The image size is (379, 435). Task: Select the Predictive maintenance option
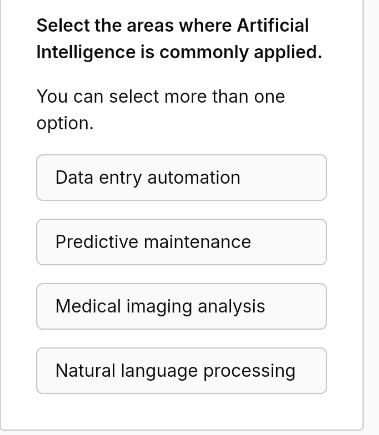[x=181, y=242]
